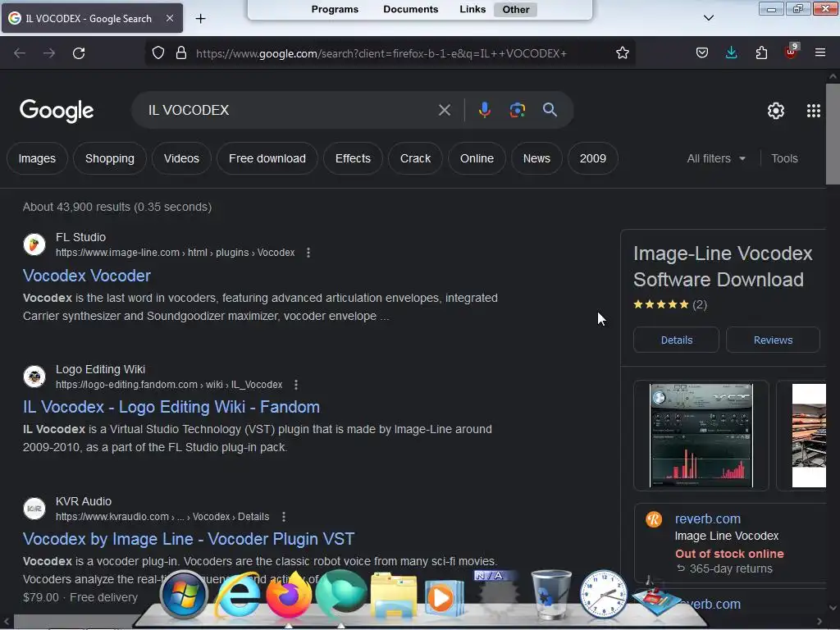Open the Programs menu at top

(335, 10)
